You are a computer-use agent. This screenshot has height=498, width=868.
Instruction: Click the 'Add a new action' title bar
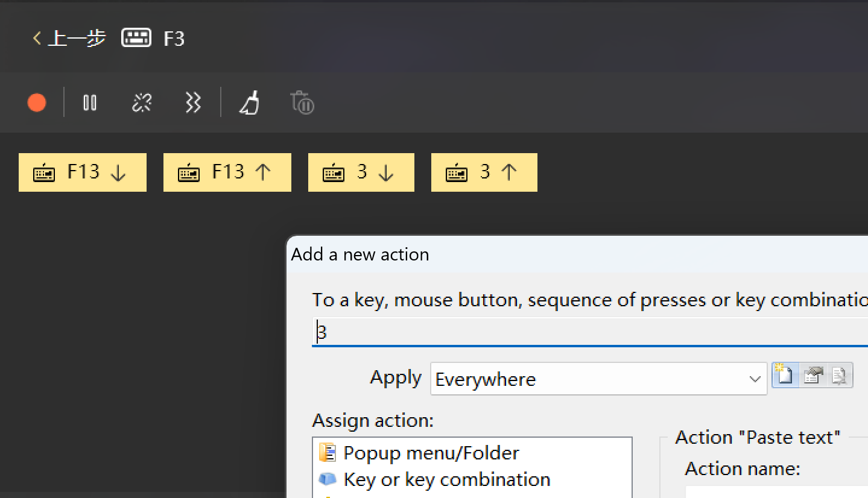point(543,254)
